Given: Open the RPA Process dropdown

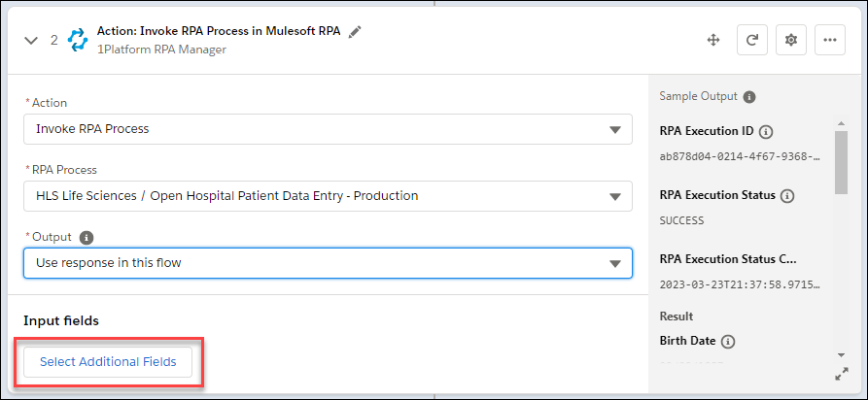Looking at the screenshot, I should click(328, 196).
